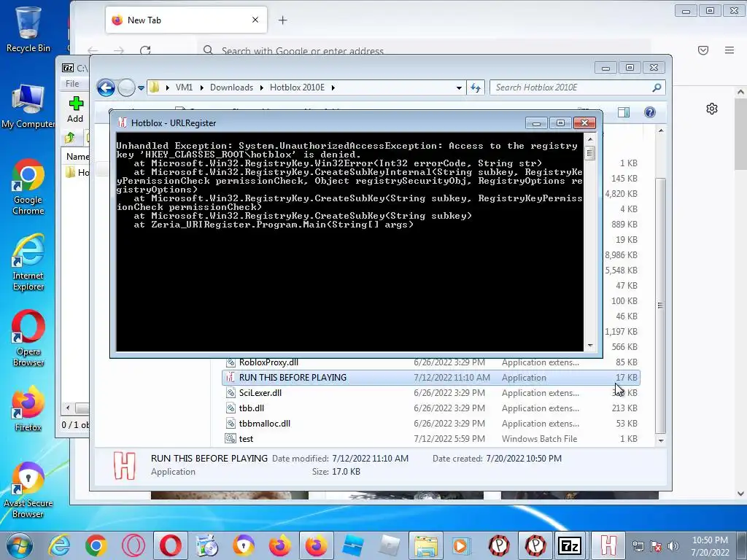The width and height of the screenshot is (747, 560).
Task: Open the Windows Explorer taskbar button
Action: pyautogui.click(x=425, y=545)
